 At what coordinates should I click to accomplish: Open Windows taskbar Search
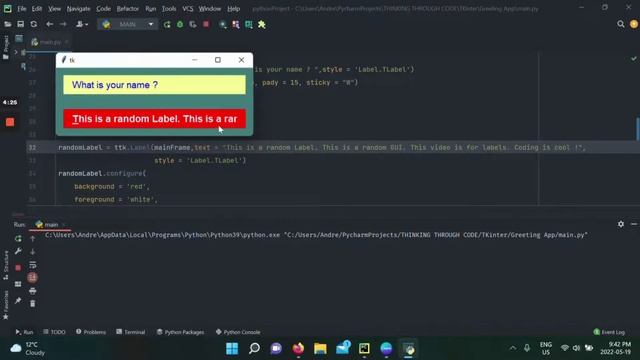tap(254, 349)
